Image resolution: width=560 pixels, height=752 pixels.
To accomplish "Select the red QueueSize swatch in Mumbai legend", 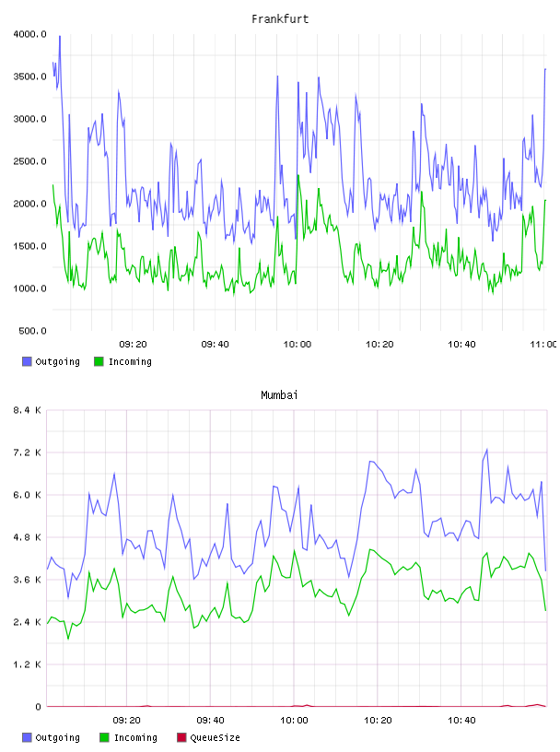I will [x=181, y=737].
